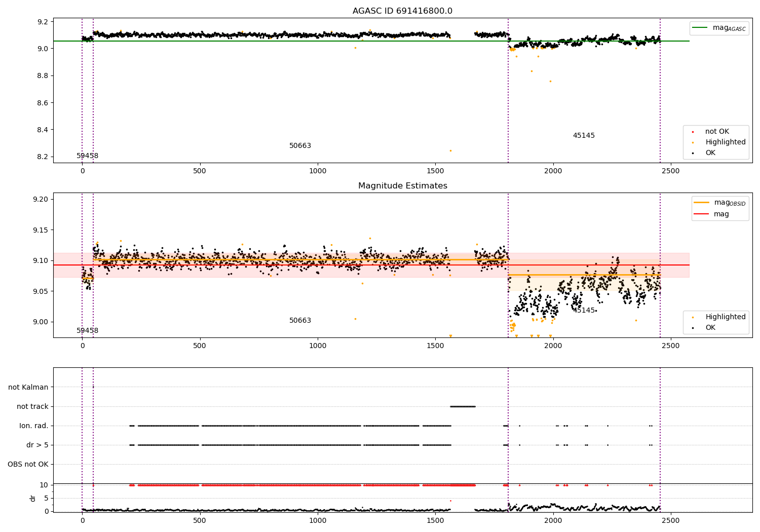Select the 50663 label in Magnitude Estimates plot
The height and width of the screenshot is (532, 760).
tap(300, 321)
